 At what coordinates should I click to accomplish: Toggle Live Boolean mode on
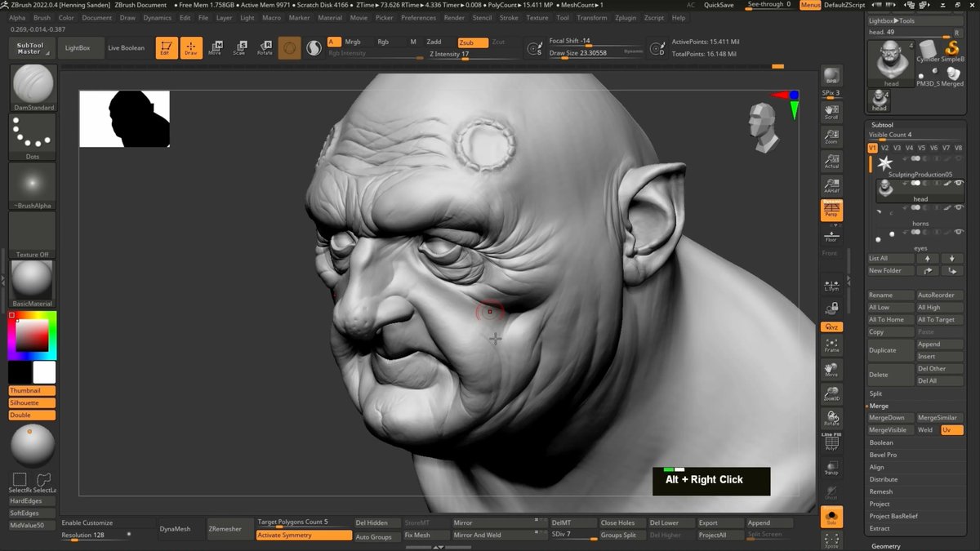[126, 47]
